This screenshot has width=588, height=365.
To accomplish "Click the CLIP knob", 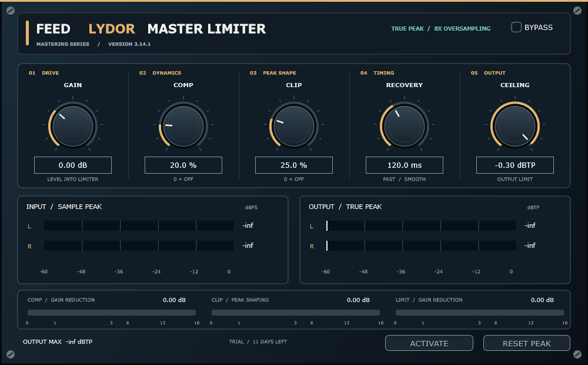I will pos(293,126).
